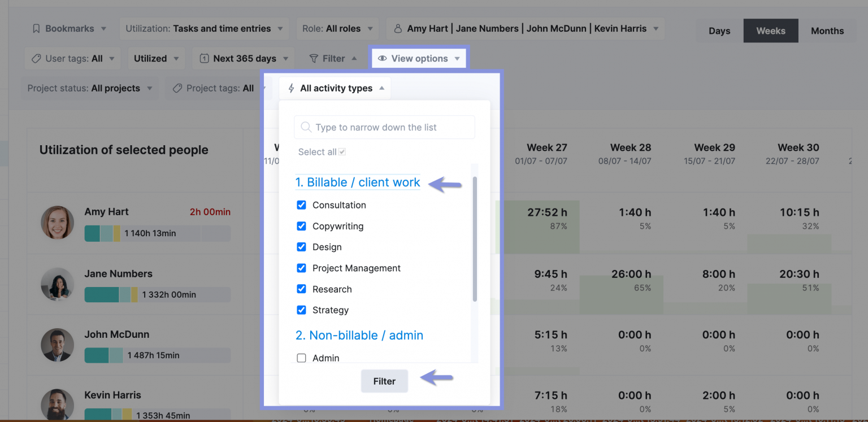The height and width of the screenshot is (422, 868).
Task: Click the funnel icon on the Filter control
Action: [314, 58]
